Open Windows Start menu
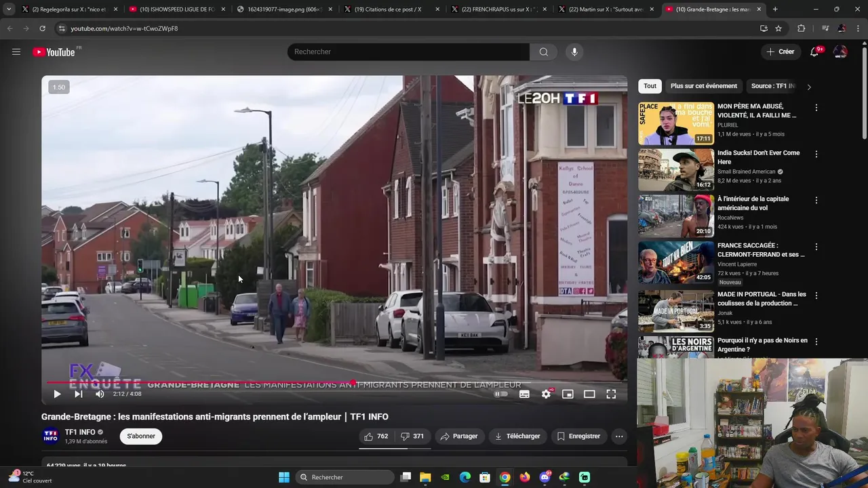 click(284, 477)
